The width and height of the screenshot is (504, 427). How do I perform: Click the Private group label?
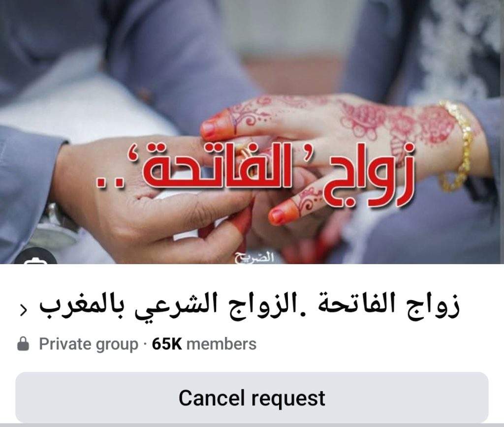coord(89,344)
